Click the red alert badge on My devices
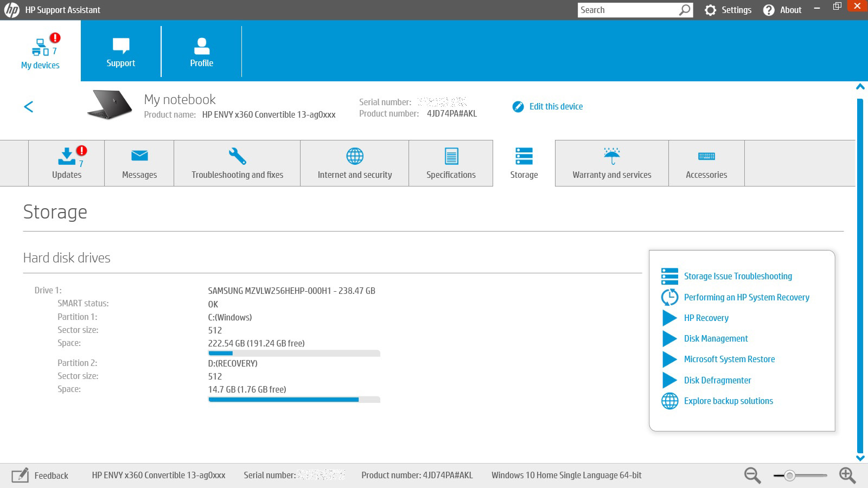 pyautogui.click(x=55, y=37)
